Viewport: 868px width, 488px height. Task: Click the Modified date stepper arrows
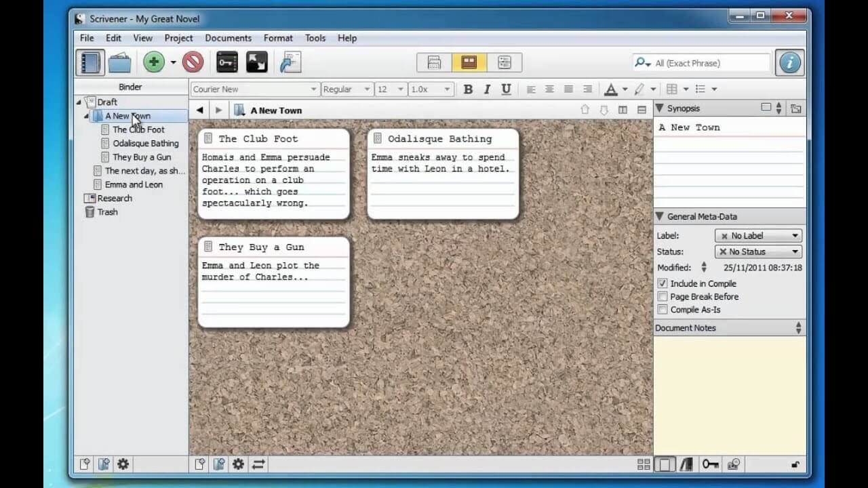(x=703, y=268)
